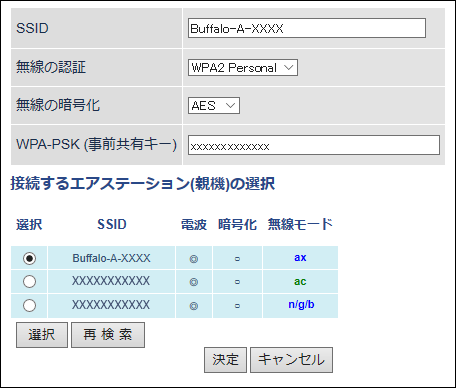Open the AES encryption dropdown

(214, 106)
